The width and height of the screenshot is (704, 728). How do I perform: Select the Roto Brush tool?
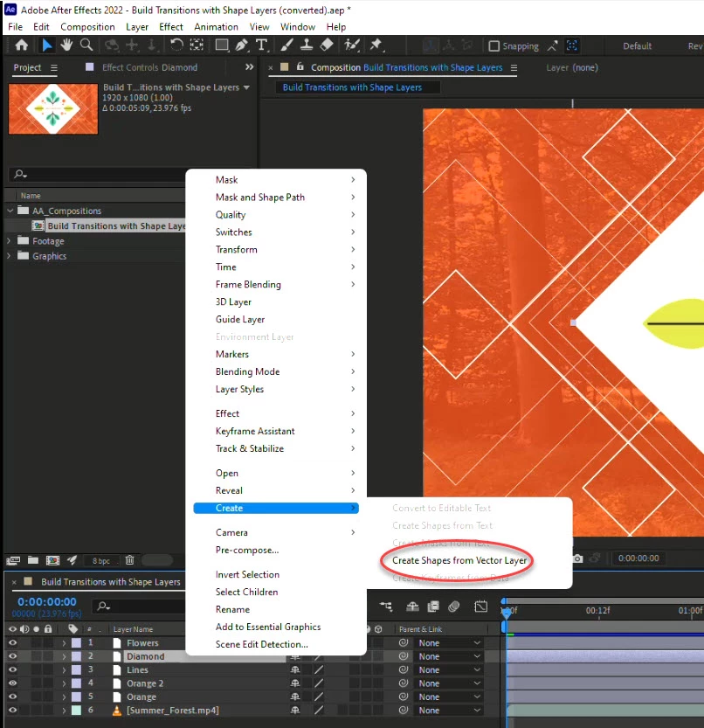(x=352, y=45)
